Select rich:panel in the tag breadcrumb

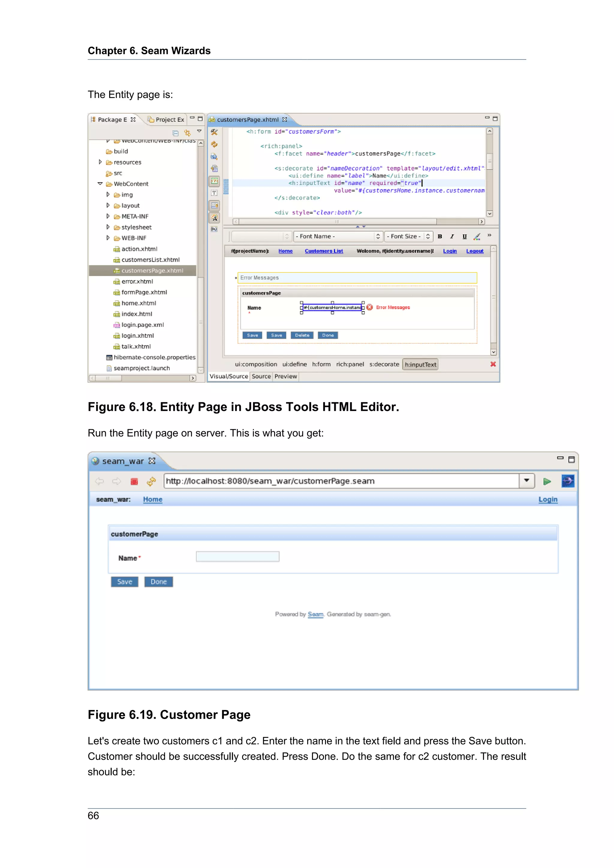(350, 364)
